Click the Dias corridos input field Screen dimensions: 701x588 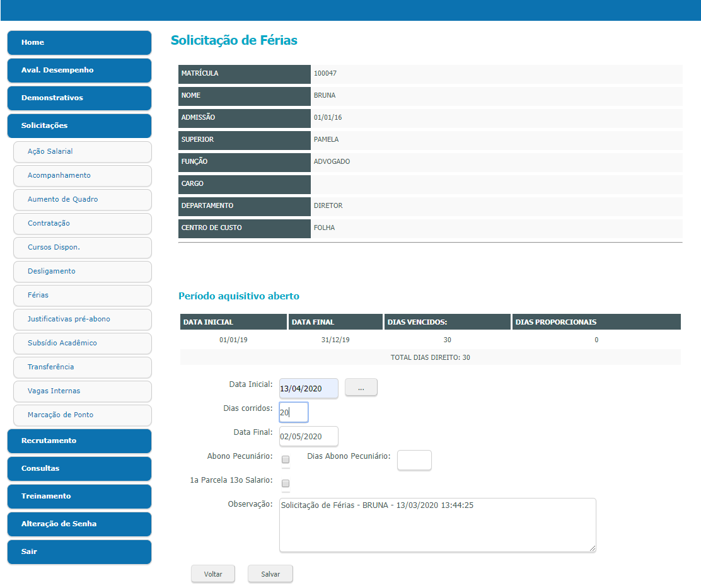click(x=293, y=412)
